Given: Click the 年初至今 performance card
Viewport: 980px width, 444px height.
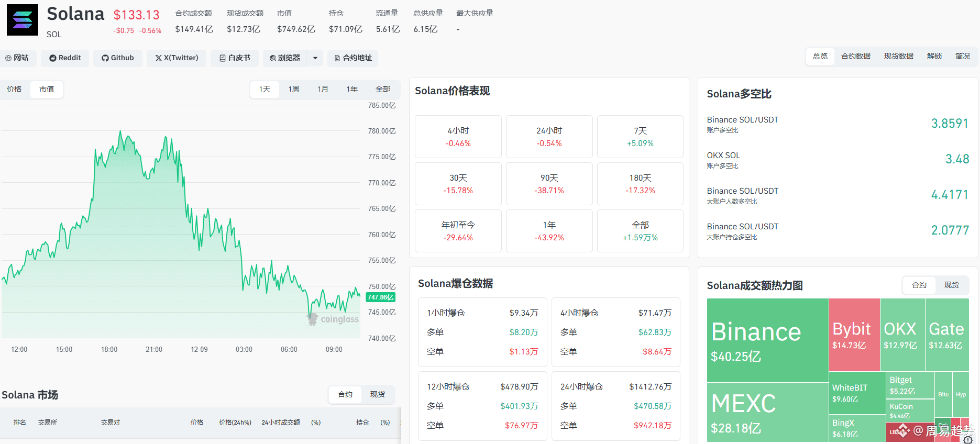Looking at the screenshot, I should click(458, 231).
